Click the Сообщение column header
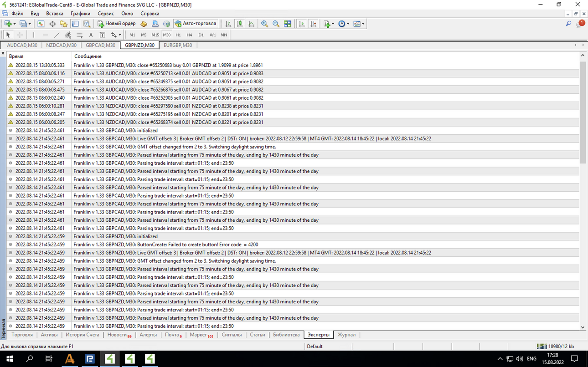Screen dimensions: 588x367 click(x=325, y=56)
